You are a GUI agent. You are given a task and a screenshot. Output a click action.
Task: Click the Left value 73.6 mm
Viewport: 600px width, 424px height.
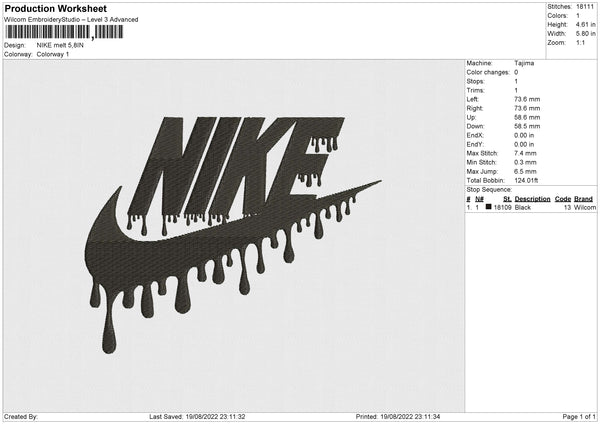[x=527, y=99]
